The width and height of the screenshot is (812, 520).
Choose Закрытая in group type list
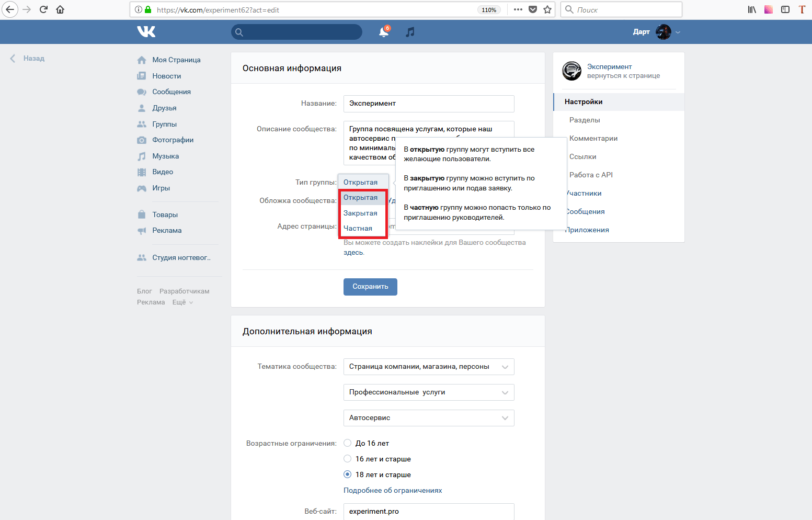[360, 213]
